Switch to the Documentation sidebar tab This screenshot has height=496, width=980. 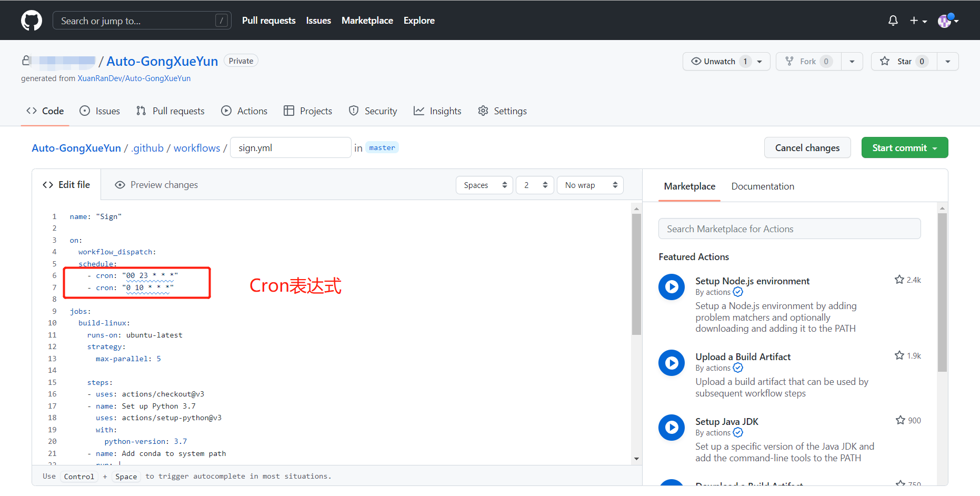pyautogui.click(x=763, y=186)
